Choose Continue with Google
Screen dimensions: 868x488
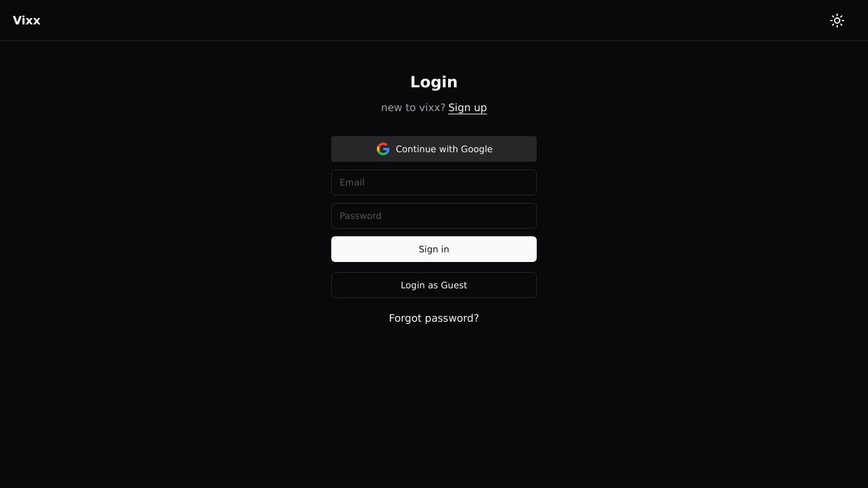tap(434, 149)
